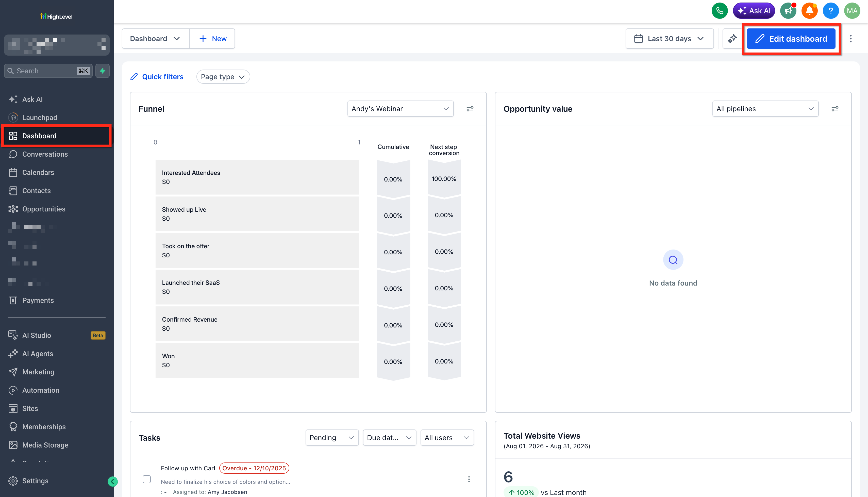Open Marketing in the sidebar
The width and height of the screenshot is (868, 497).
pyautogui.click(x=57, y=372)
